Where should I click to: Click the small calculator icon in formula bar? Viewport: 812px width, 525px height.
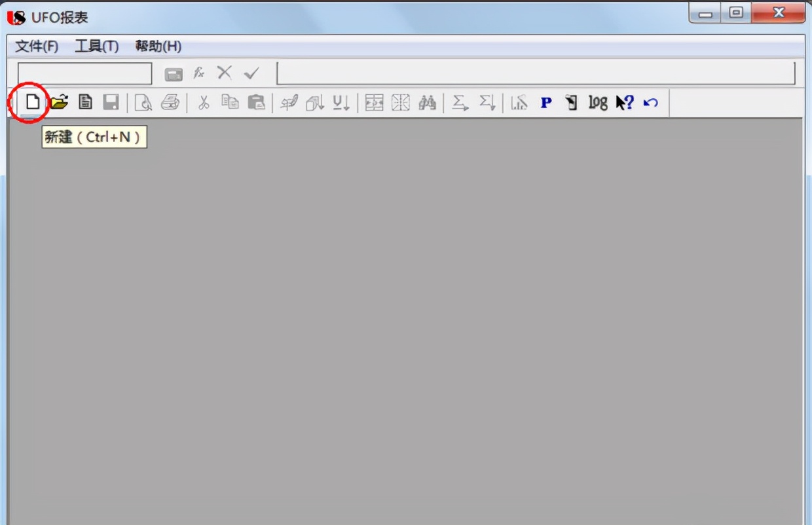click(174, 74)
